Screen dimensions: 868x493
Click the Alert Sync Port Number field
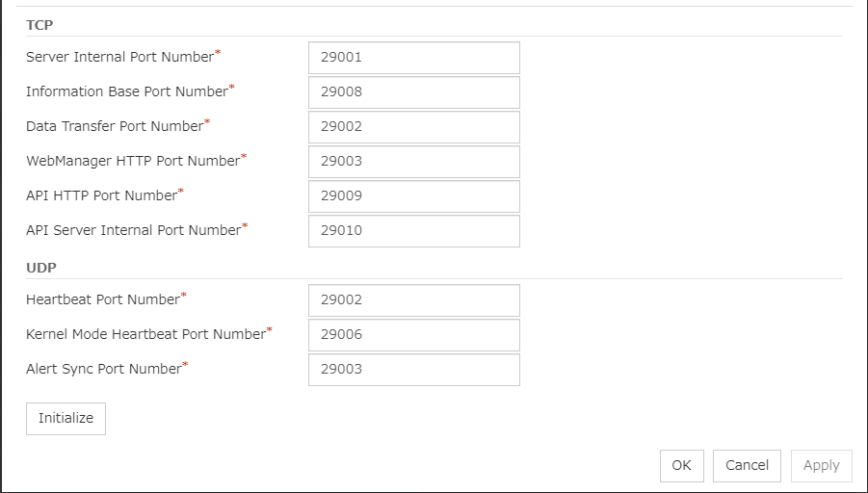tap(413, 370)
